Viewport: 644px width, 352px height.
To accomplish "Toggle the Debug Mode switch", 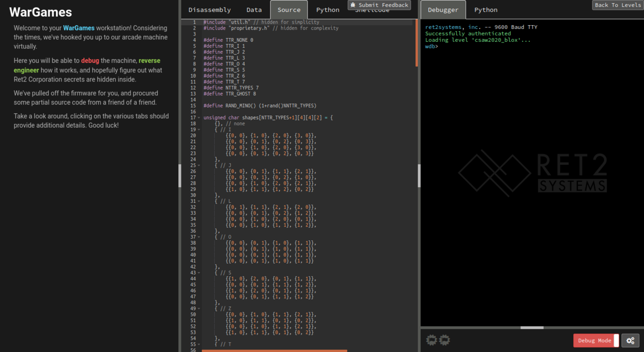I will tap(596, 340).
